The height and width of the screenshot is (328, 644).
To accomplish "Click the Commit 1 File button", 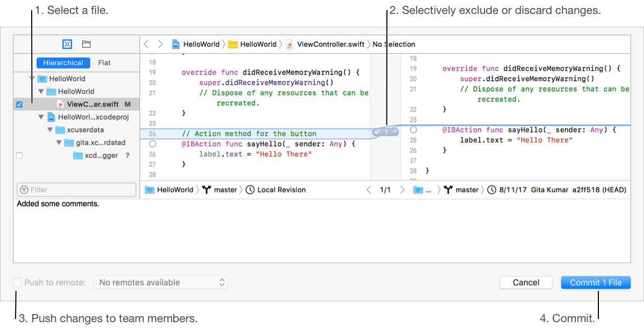I will pyautogui.click(x=596, y=282).
